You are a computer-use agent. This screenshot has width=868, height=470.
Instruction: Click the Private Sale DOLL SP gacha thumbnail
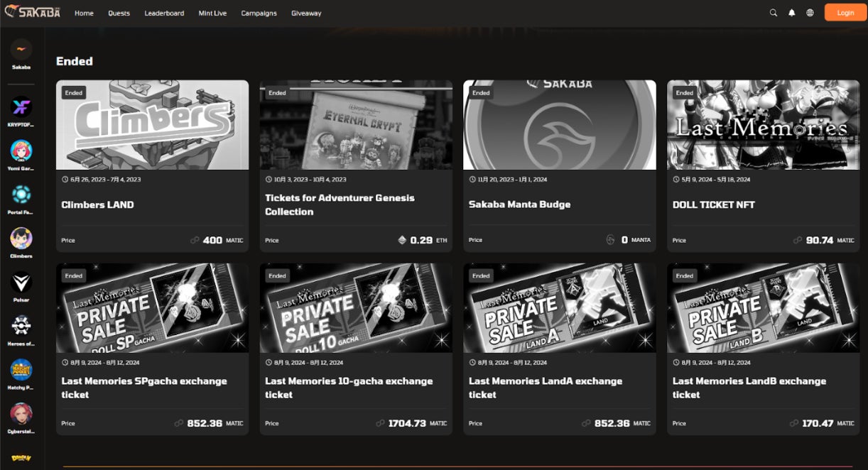pyautogui.click(x=152, y=308)
